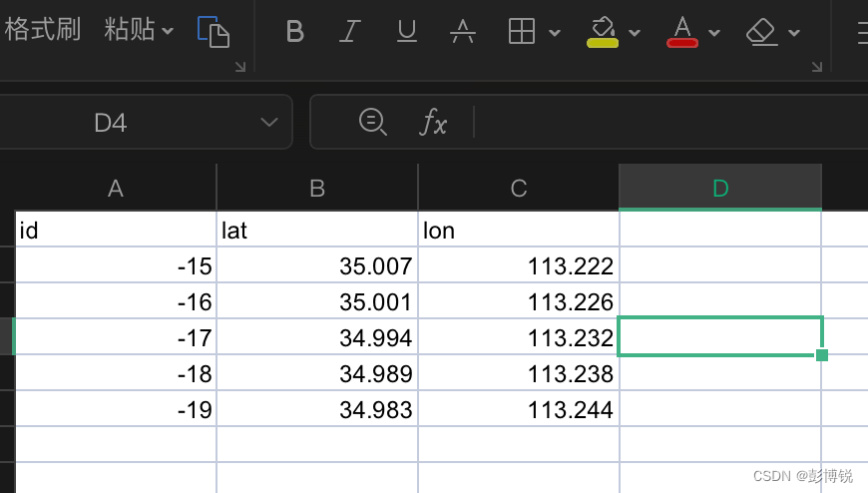Image resolution: width=868 pixels, height=493 pixels.
Task: Click the cell with value 113.244
Action: [x=519, y=409]
